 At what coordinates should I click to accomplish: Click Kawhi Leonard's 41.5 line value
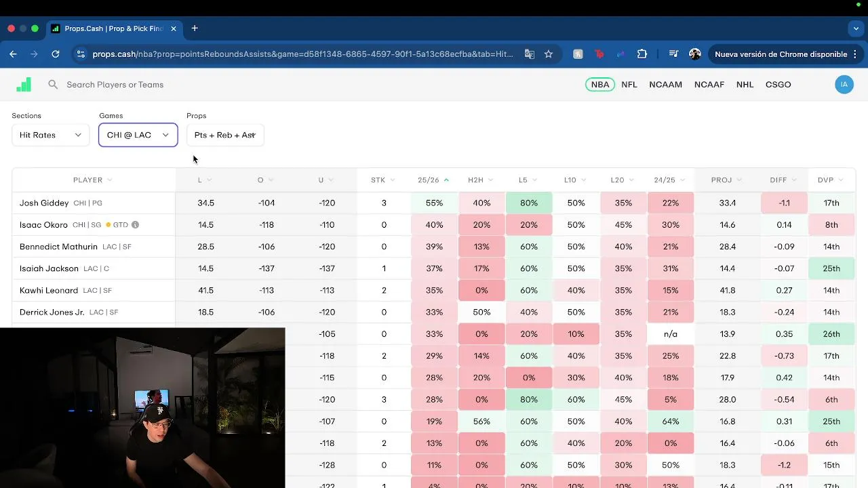coord(205,291)
